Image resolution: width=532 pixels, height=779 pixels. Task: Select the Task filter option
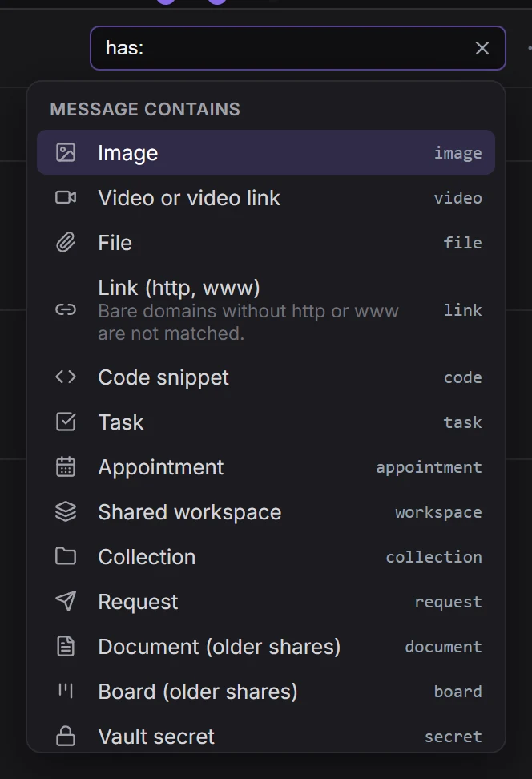click(266, 422)
